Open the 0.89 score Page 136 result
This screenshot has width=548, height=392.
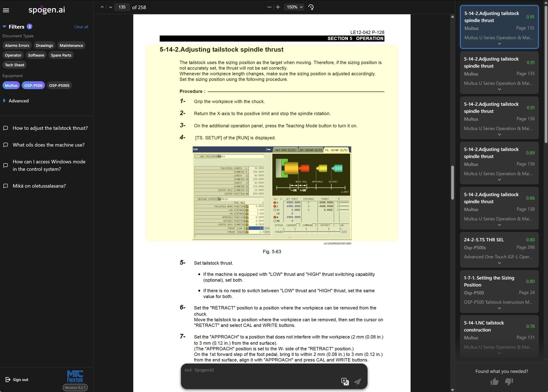pos(499,163)
